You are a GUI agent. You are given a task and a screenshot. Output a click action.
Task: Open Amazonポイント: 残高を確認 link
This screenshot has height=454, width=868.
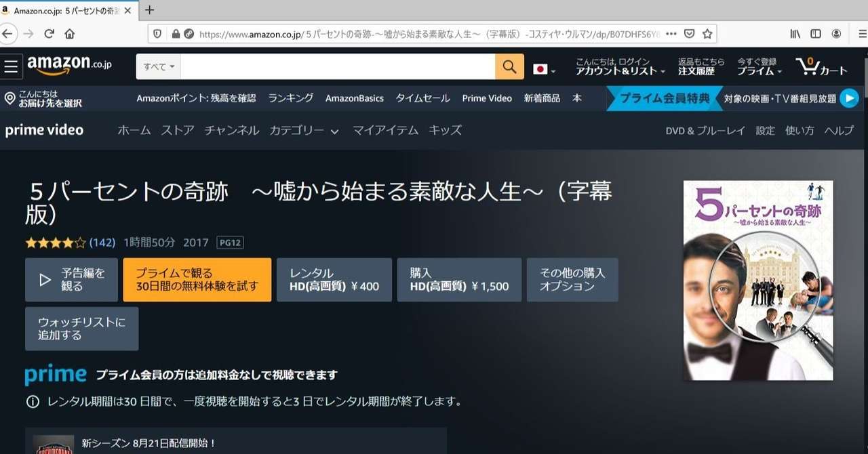tap(196, 98)
